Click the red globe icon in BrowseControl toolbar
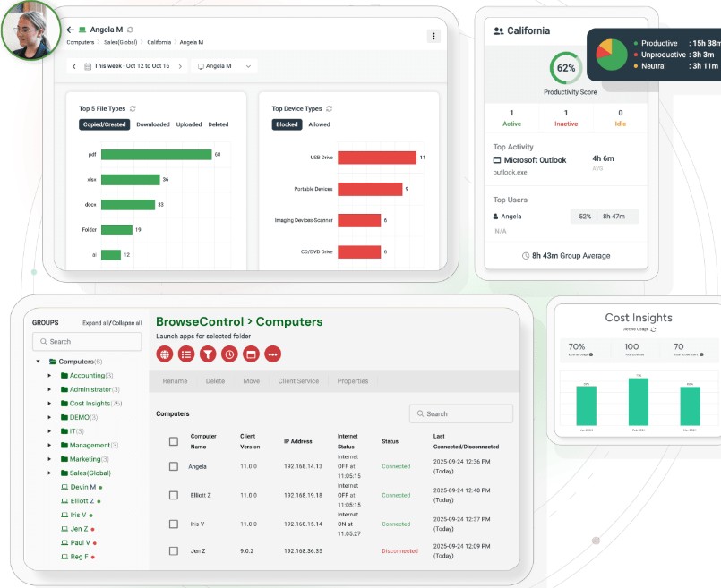 [x=165, y=354]
